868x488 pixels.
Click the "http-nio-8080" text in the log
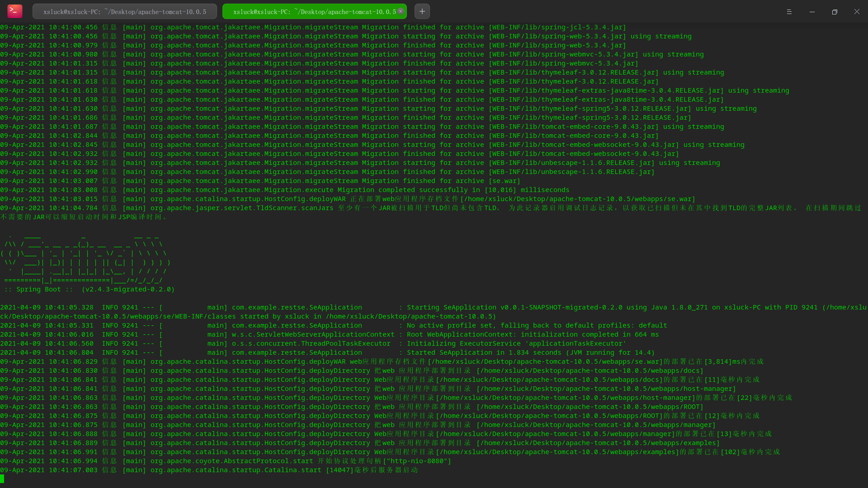pos(417,461)
